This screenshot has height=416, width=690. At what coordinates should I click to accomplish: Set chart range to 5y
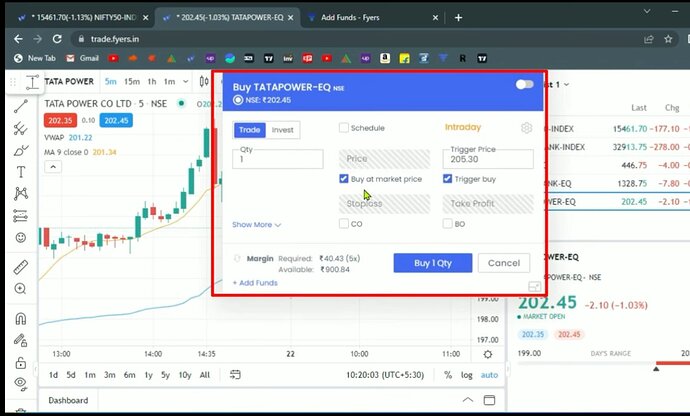[x=165, y=375]
